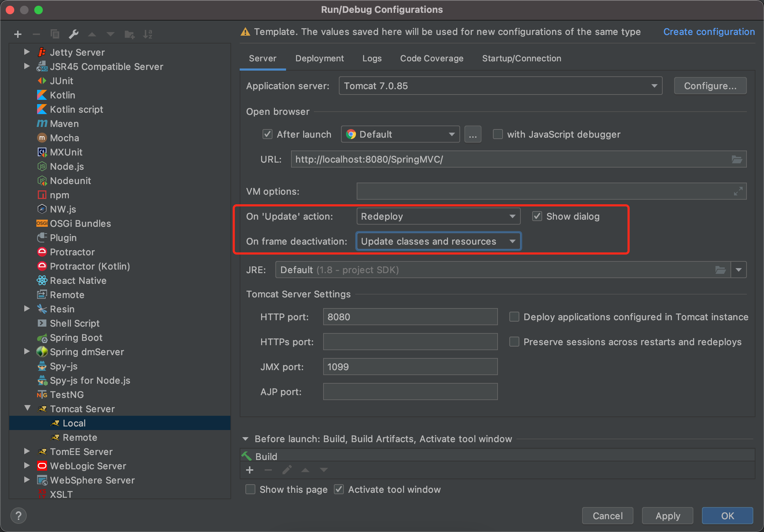Click the Spring Boot icon
Image resolution: width=764 pixels, height=532 pixels.
click(x=42, y=338)
